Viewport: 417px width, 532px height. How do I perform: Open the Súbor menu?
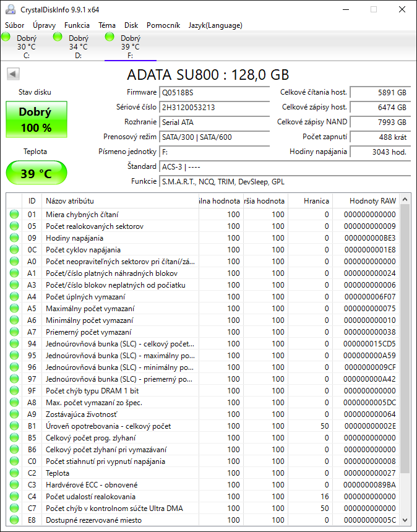point(15,25)
